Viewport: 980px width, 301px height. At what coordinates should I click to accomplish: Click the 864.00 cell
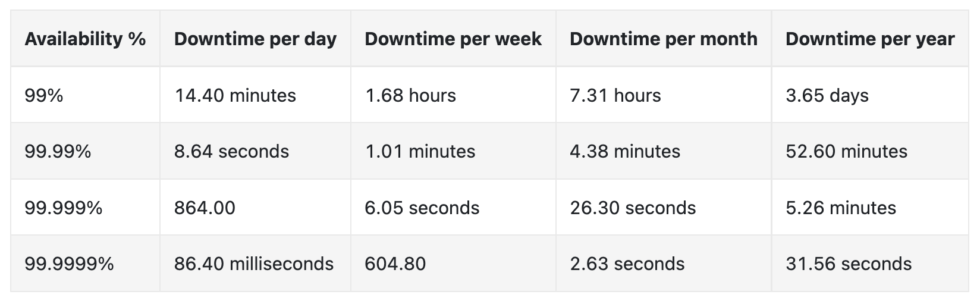click(x=205, y=208)
